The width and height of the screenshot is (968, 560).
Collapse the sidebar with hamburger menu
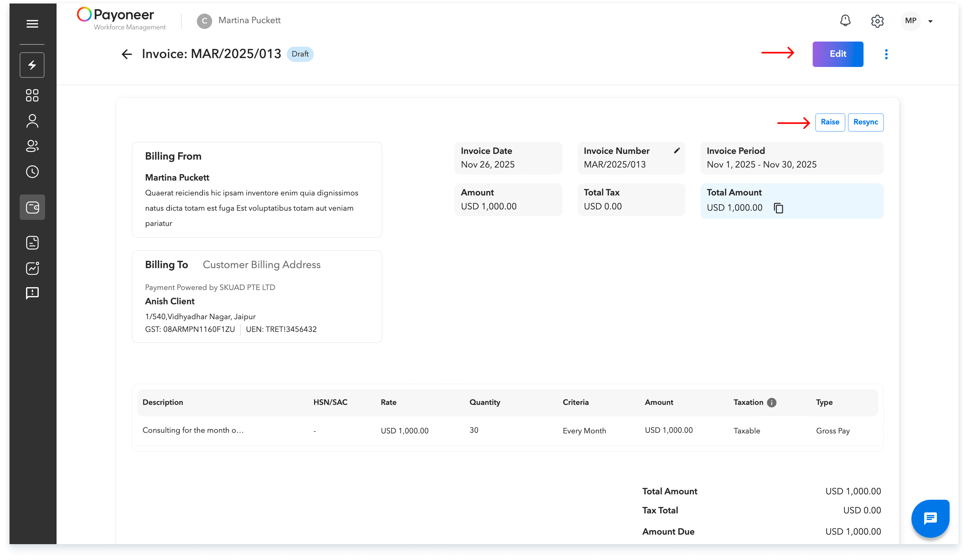32,23
